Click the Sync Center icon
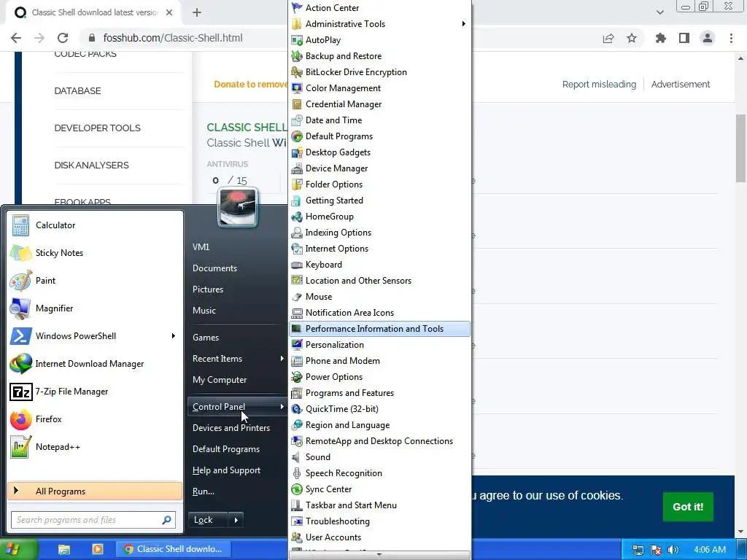The width and height of the screenshot is (747, 560). click(297, 489)
